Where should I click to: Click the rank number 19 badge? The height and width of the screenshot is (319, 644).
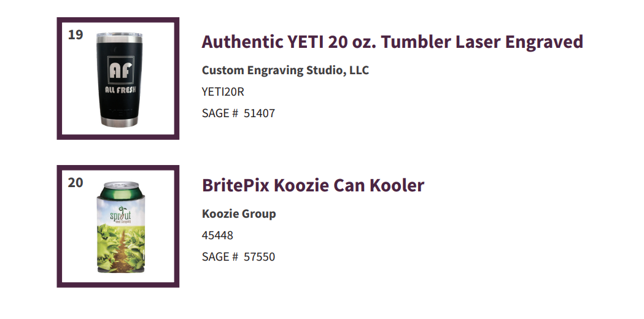(76, 35)
